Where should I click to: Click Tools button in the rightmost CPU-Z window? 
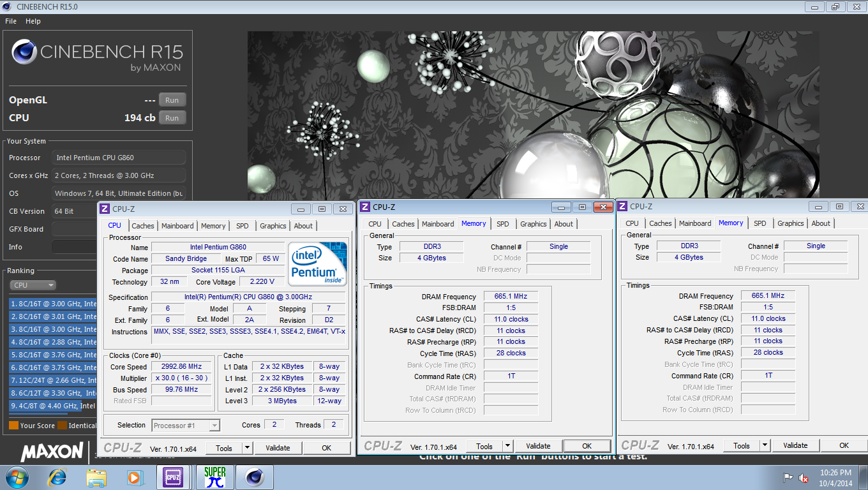pos(742,445)
